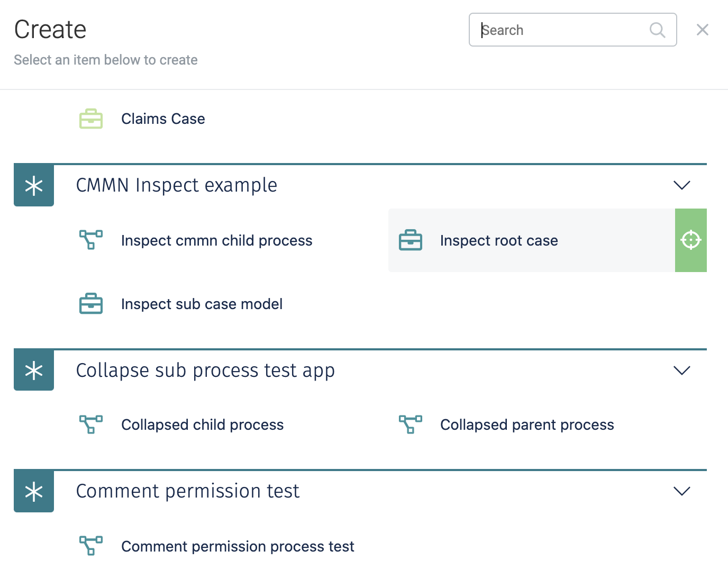Collapse the Collapse sub process test app section
This screenshot has height=578, width=728.
coord(682,371)
